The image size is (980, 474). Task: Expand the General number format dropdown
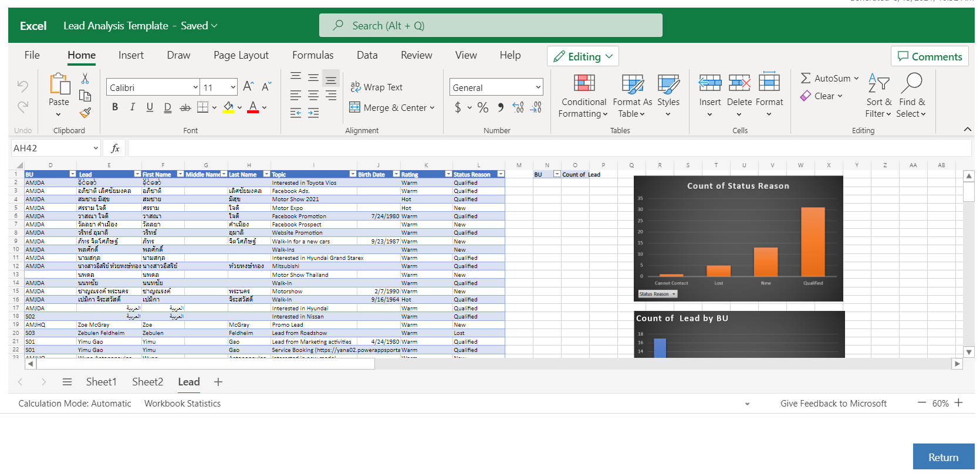[x=538, y=87]
